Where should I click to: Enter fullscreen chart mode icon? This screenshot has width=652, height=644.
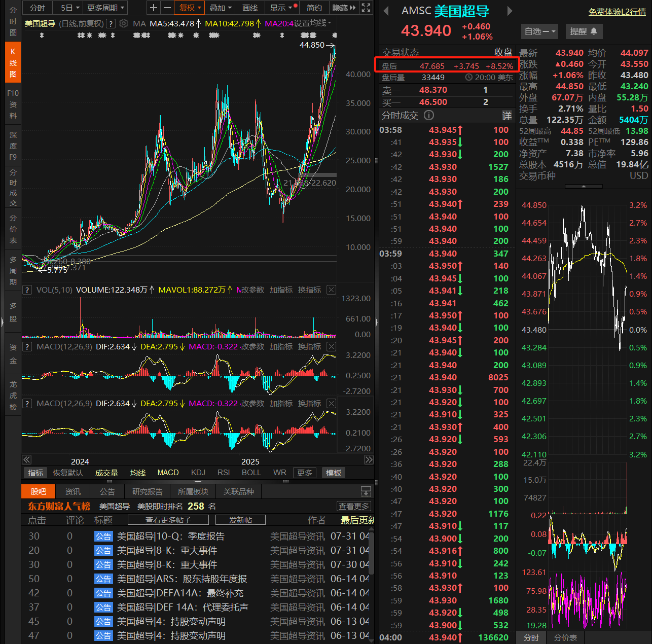coord(366,8)
